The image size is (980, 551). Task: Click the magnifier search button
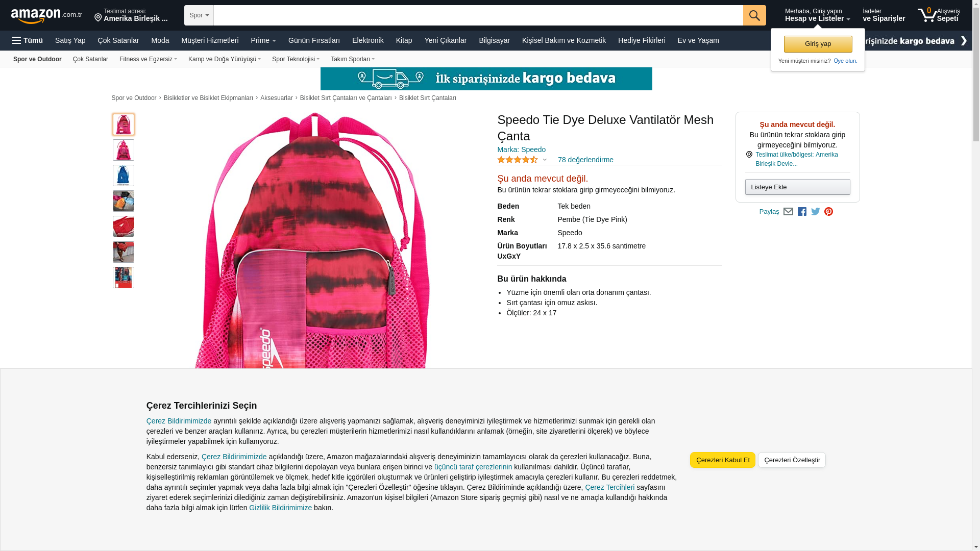754,15
